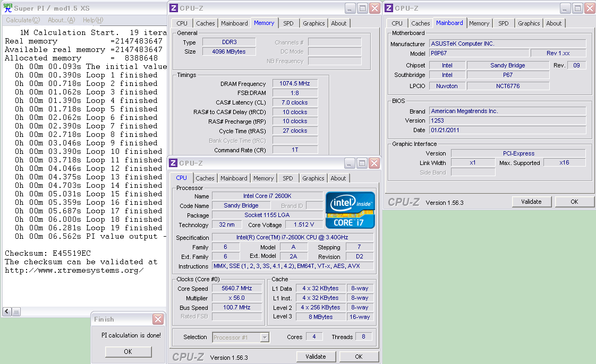596x364 pixels.
Task: Click OK in the PI calculation done dialog
Action: click(128, 351)
